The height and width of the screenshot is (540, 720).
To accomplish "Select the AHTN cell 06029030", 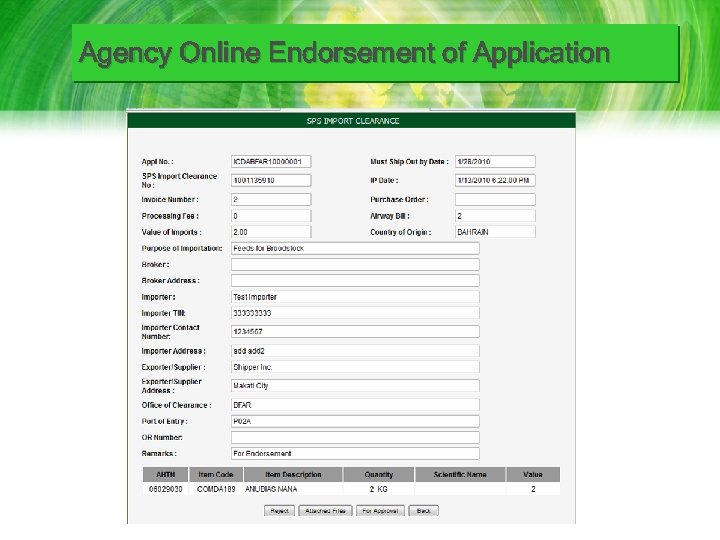I will coord(165,489).
